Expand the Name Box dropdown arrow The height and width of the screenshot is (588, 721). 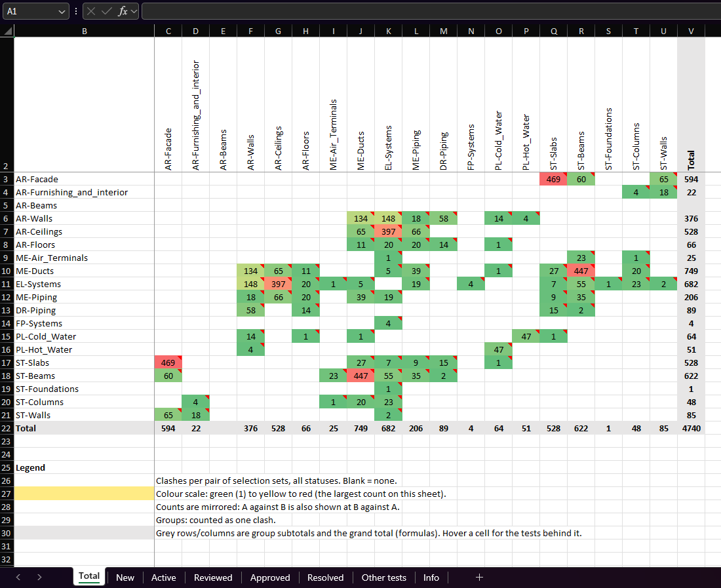click(62, 12)
